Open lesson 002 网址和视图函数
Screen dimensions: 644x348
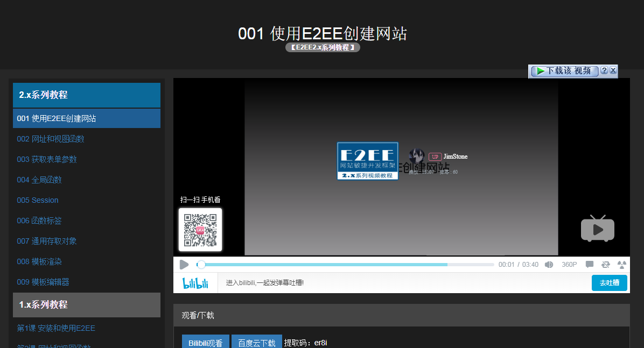51,139
